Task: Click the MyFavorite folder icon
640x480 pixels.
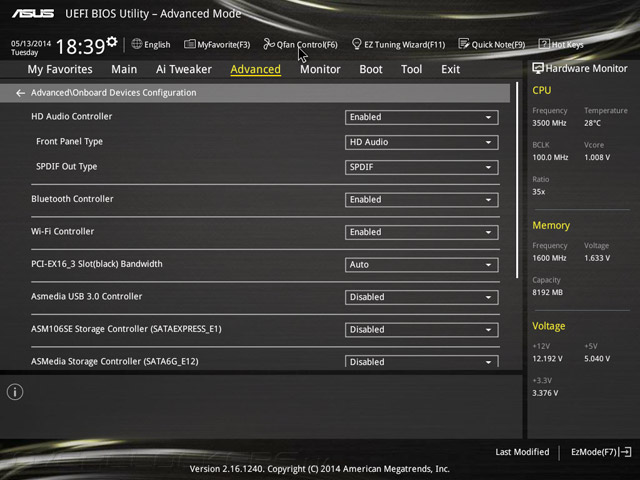Action: point(189,44)
